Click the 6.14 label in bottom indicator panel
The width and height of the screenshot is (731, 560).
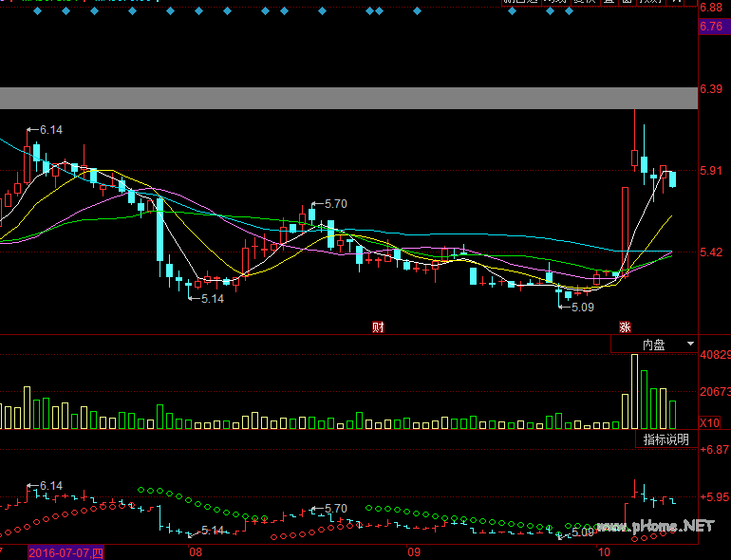click(x=51, y=486)
